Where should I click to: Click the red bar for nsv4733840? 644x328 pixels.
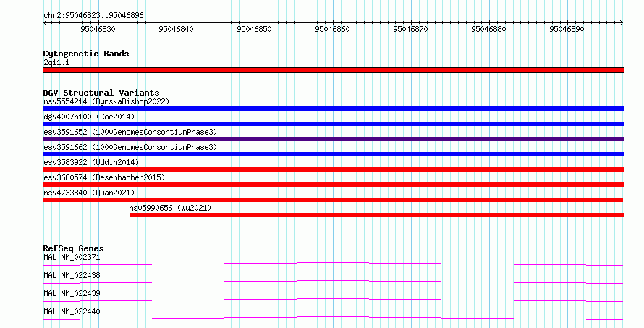coord(333,200)
